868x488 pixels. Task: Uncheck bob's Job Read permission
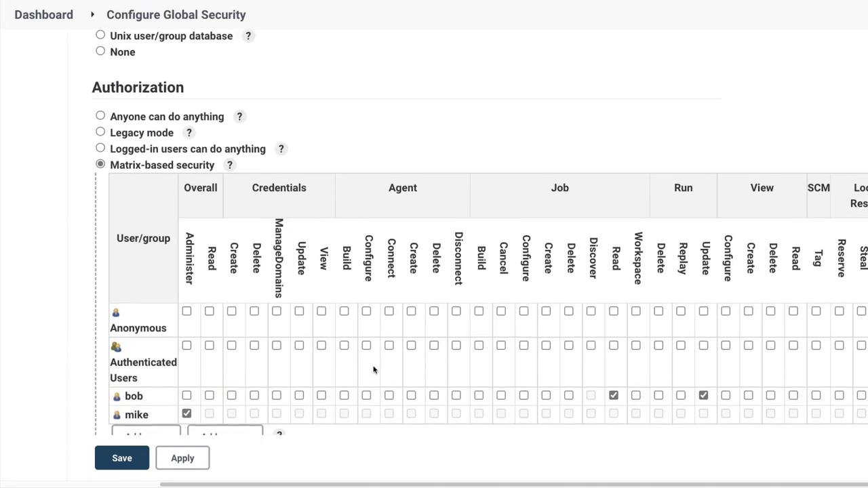(614, 395)
